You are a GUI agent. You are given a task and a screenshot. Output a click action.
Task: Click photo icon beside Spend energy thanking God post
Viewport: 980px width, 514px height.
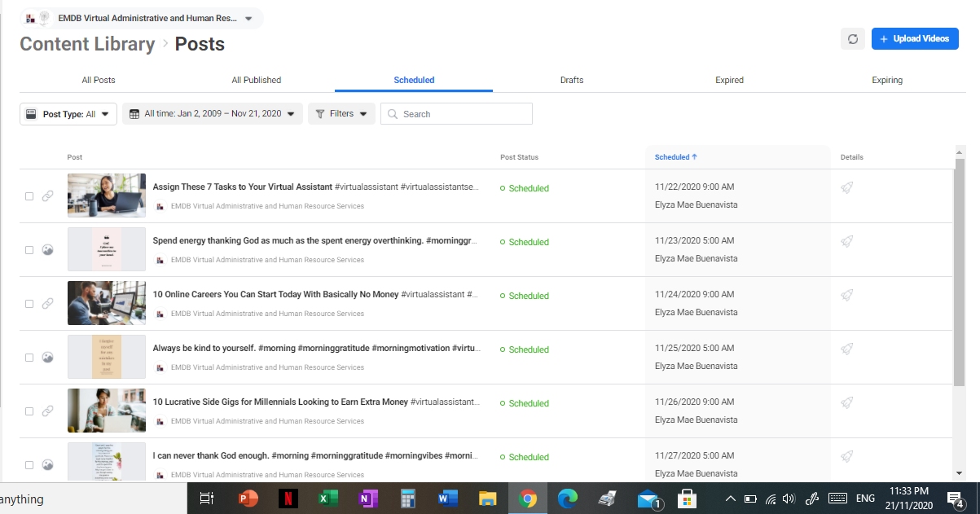48,250
